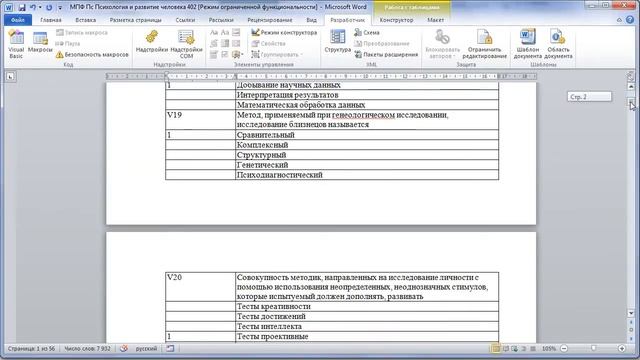Image resolution: width=640 pixels, height=360 pixels.
Task: Click the Запись макроса button
Action: 82,32
